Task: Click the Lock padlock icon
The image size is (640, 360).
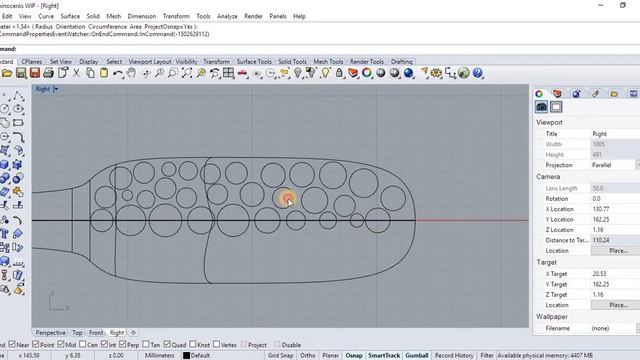Action: [x=339, y=73]
